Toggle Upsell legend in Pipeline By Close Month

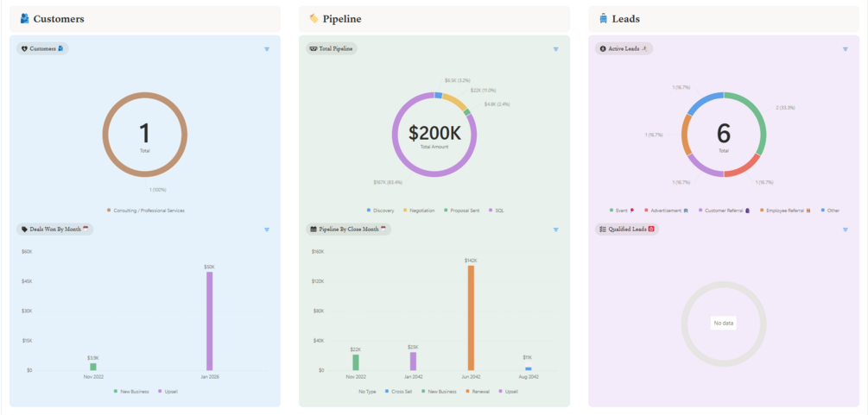pos(509,392)
